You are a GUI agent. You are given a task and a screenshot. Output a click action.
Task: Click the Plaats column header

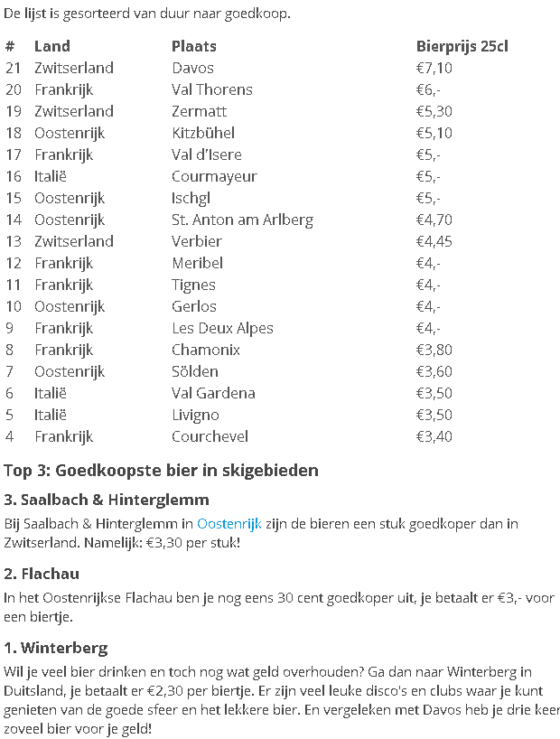(x=193, y=46)
